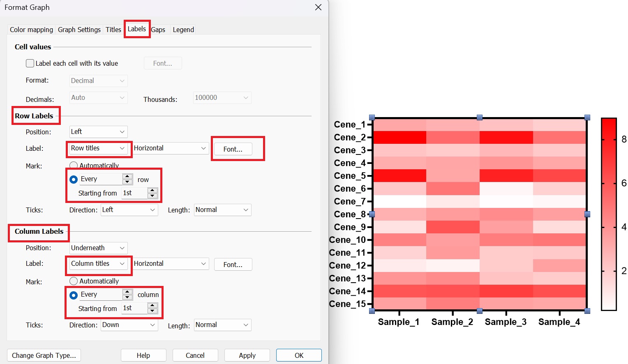Increase the column mark interval stepper

coord(127,292)
